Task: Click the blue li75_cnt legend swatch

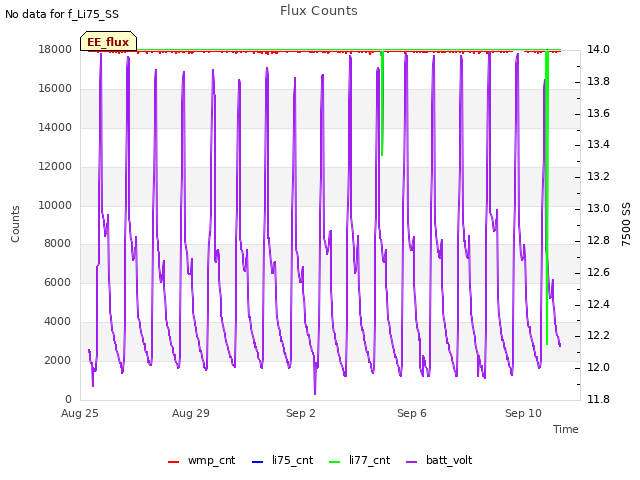Action: point(258,462)
